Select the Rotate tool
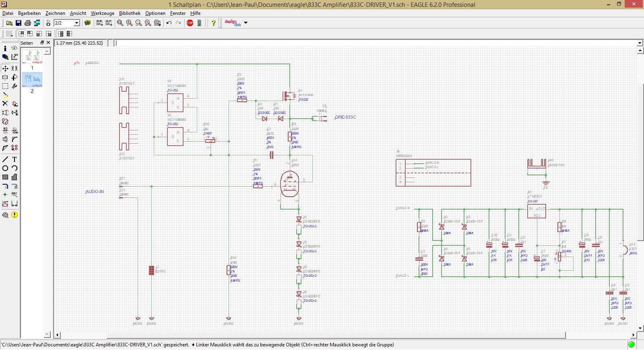644x350 pixels. point(14,77)
